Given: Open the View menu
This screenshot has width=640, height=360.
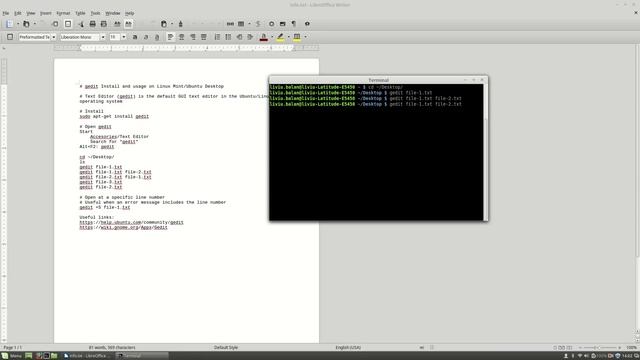Looking at the screenshot, I should [x=31, y=13].
